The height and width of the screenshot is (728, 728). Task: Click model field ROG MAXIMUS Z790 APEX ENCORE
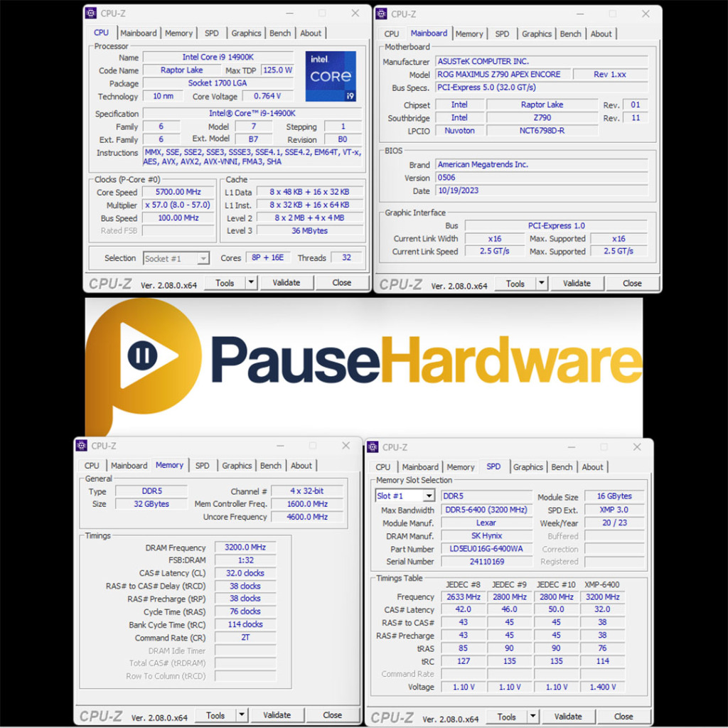(x=503, y=74)
